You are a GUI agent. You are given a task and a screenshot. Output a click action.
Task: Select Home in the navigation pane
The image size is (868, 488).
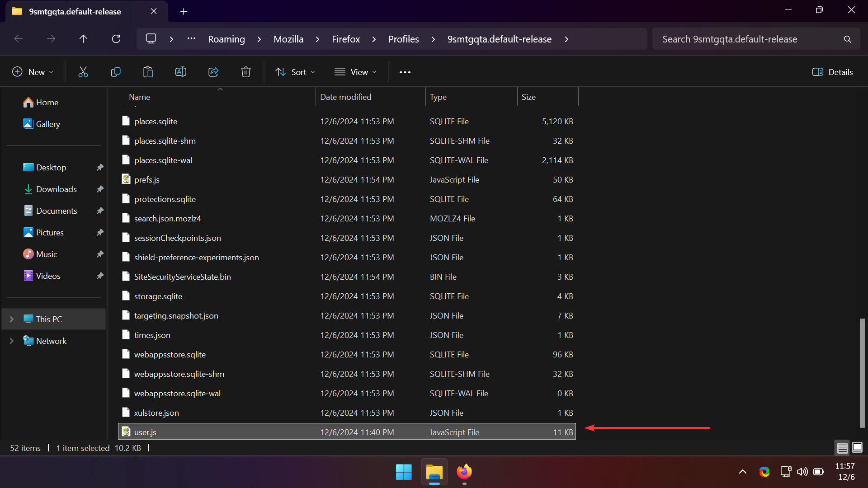pyautogui.click(x=47, y=103)
